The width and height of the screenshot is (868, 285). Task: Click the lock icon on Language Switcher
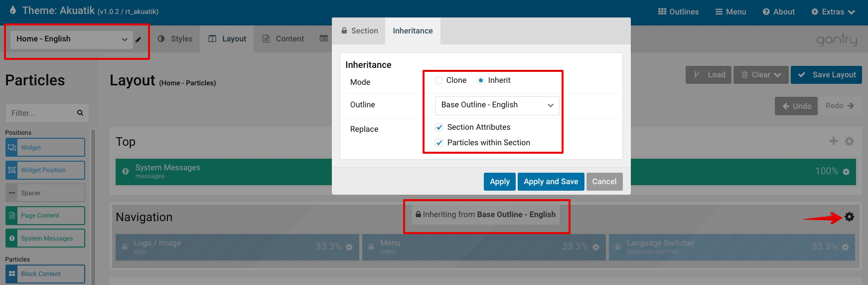[x=618, y=247]
